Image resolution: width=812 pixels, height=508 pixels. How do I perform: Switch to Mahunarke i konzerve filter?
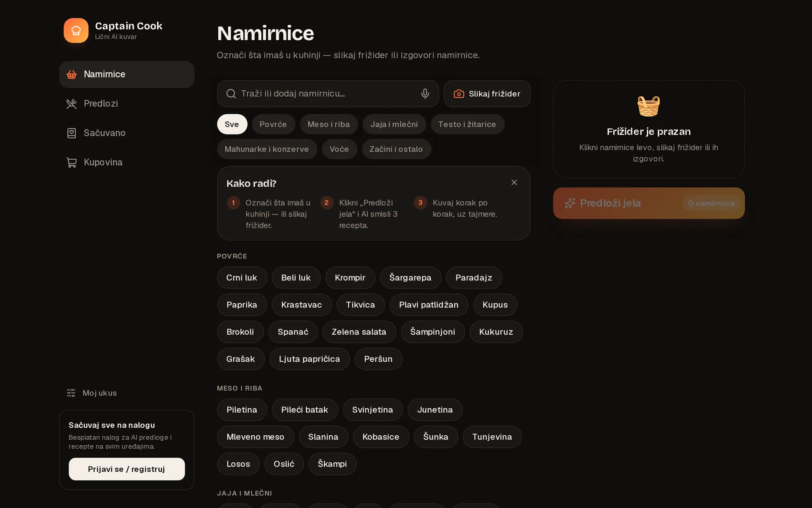[267, 149]
